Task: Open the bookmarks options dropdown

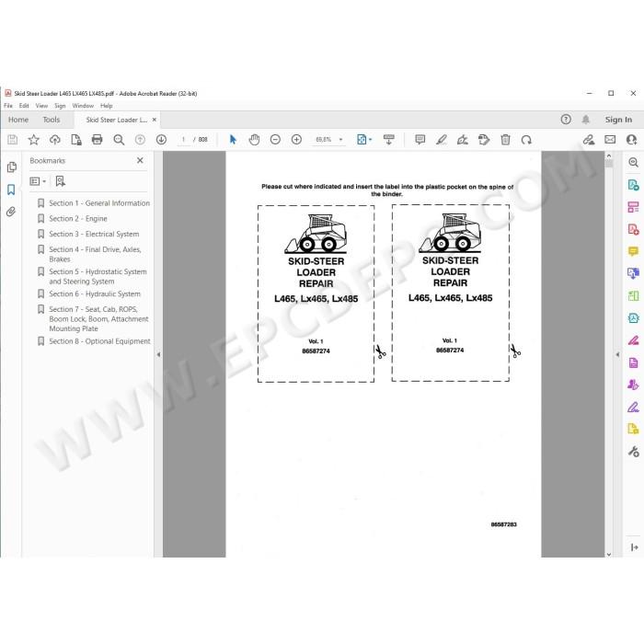Action: (38, 181)
